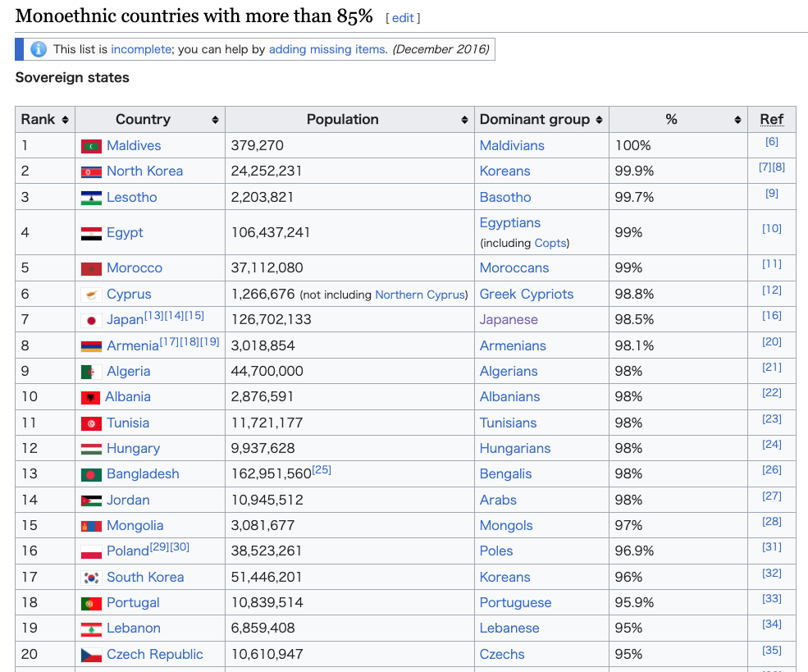The width and height of the screenshot is (808, 672).
Task: Click the Bangladesh flag icon
Action: 91,474
